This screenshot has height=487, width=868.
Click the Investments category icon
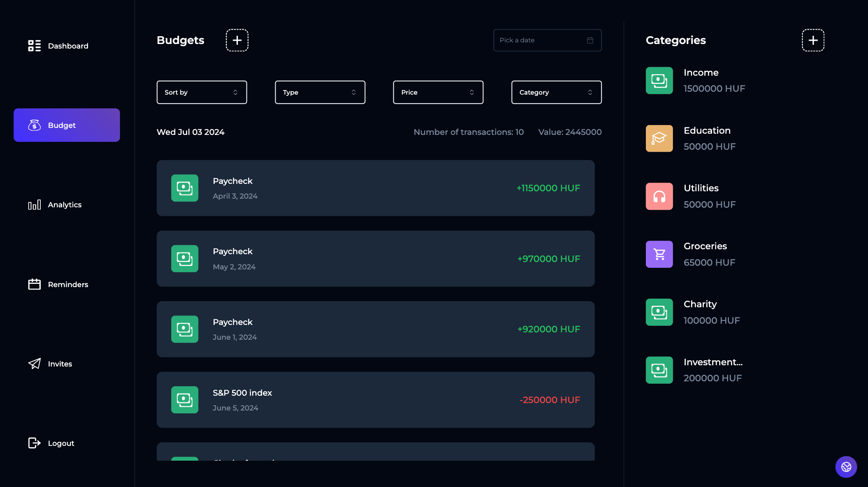(x=659, y=370)
